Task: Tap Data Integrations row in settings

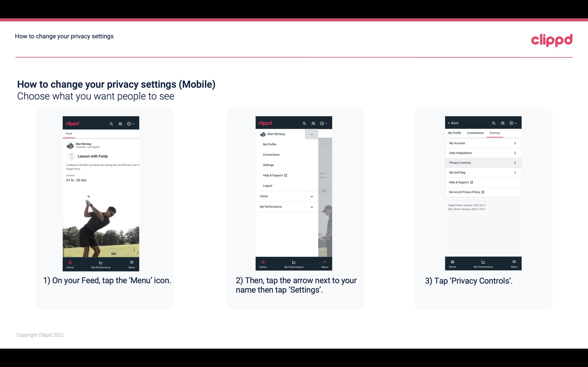Action: click(x=483, y=153)
